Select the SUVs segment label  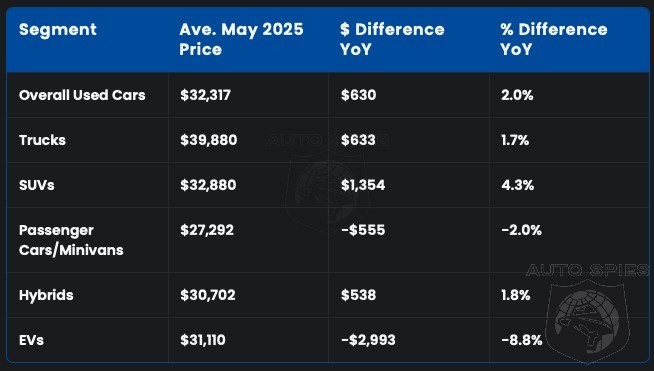point(37,185)
